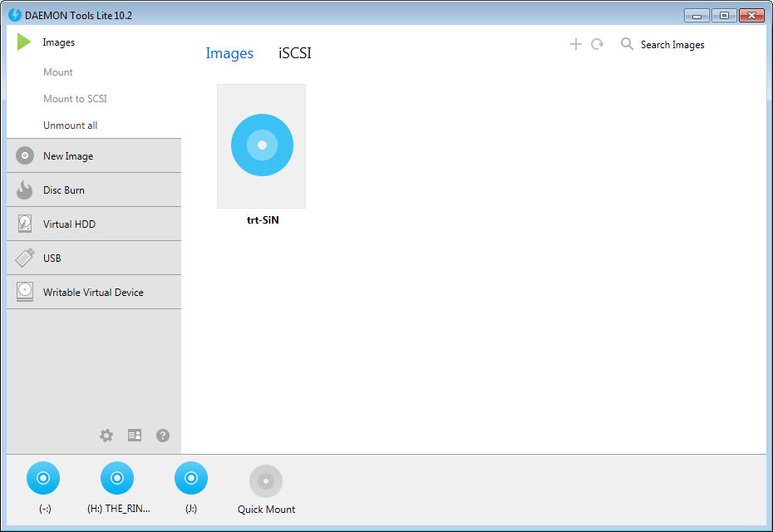773x532 pixels.
Task: Open the license information icon
Action: pyautogui.click(x=135, y=435)
